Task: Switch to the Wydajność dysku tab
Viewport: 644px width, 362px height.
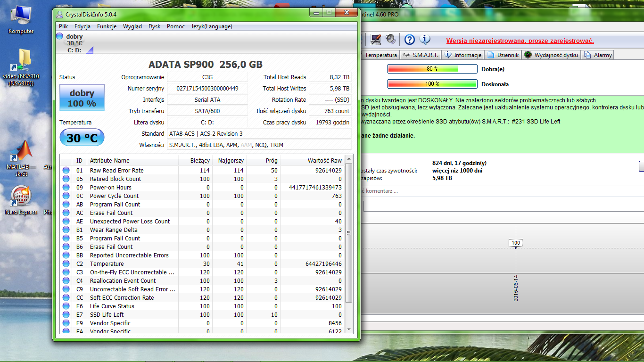Action: (x=551, y=55)
